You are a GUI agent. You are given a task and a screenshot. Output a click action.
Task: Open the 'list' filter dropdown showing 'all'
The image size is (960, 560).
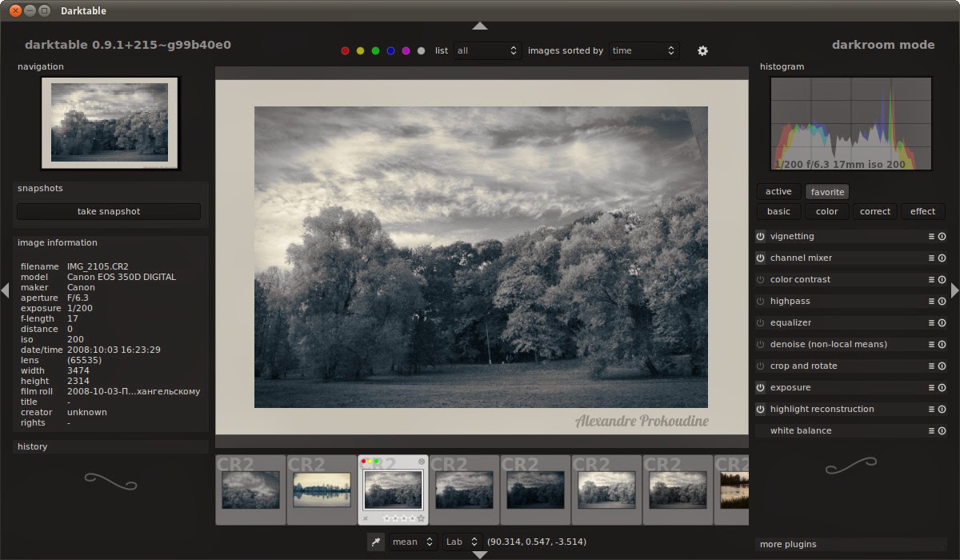[x=488, y=50]
